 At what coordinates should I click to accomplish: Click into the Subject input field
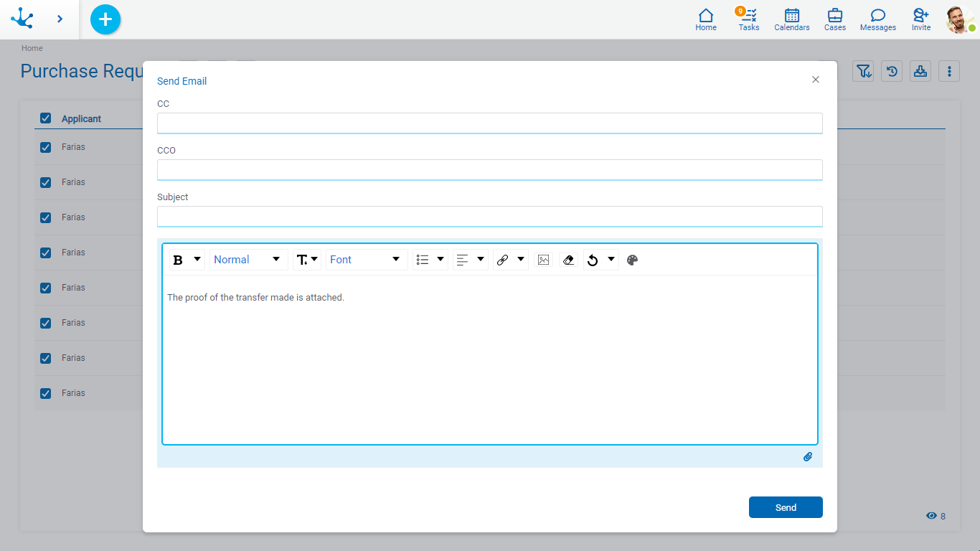(489, 216)
